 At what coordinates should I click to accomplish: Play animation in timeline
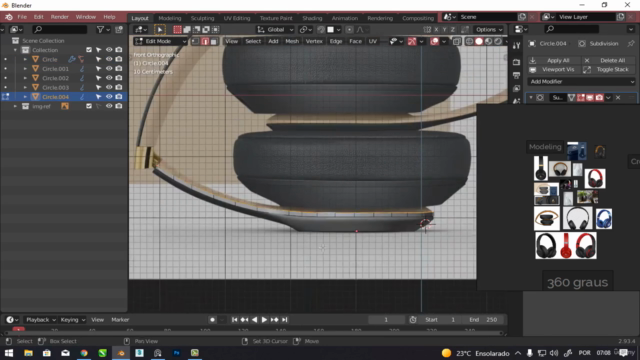pyautogui.click(x=264, y=320)
